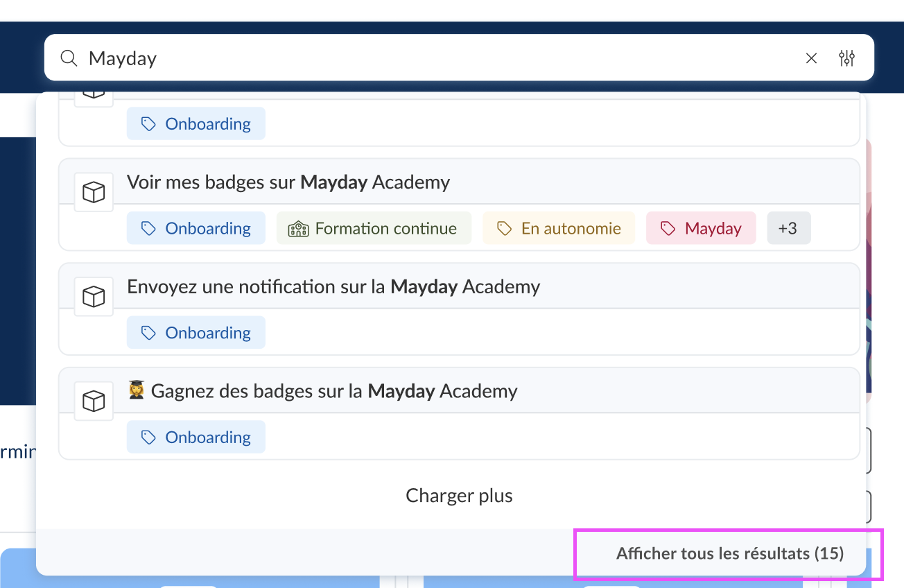Viewport: 904px width, 588px height.
Task: Click the "En autonomie" tag
Action: 559,228
